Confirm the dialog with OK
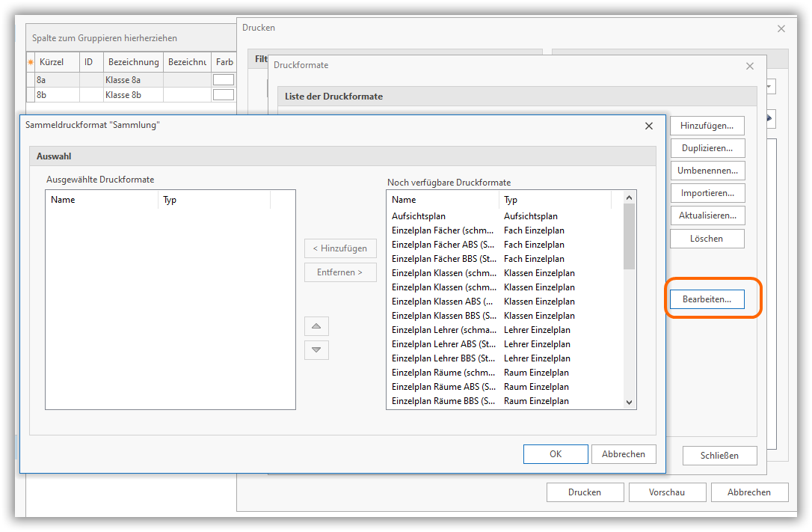 [x=555, y=454]
